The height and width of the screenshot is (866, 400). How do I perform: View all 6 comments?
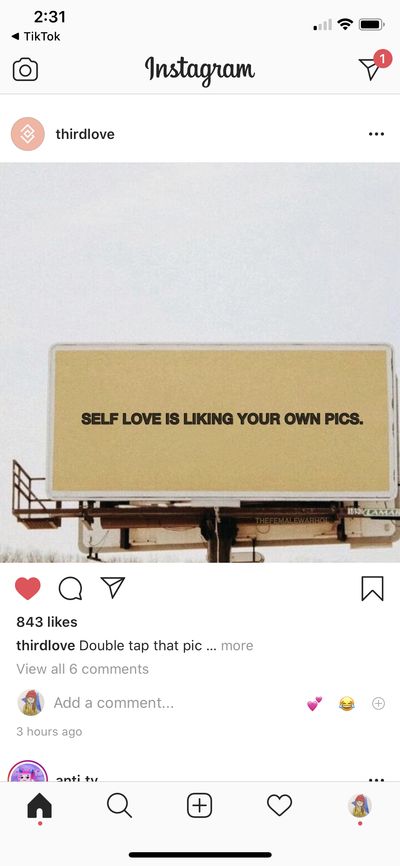[x=82, y=669]
